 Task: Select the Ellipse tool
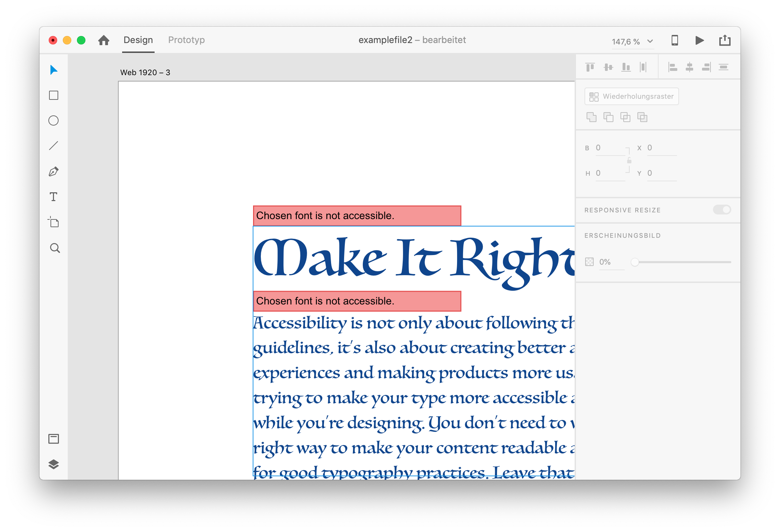click(x=54, y=121)
